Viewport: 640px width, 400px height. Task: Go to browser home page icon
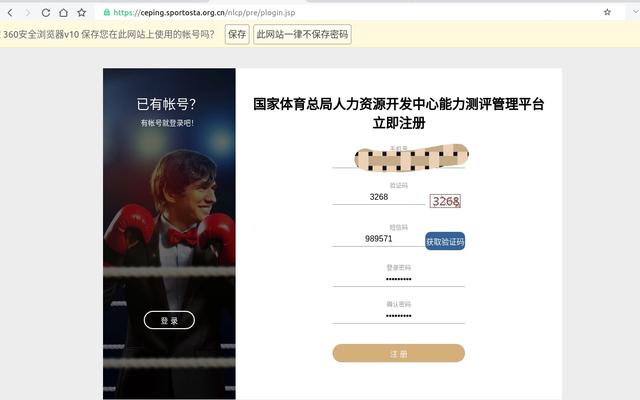(x=63, y=13)
